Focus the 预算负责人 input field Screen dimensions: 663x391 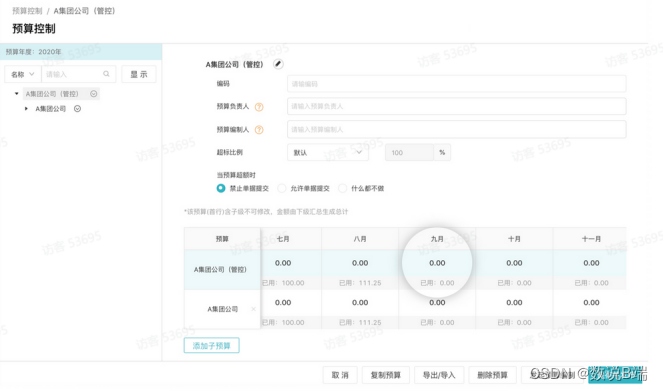457,106
